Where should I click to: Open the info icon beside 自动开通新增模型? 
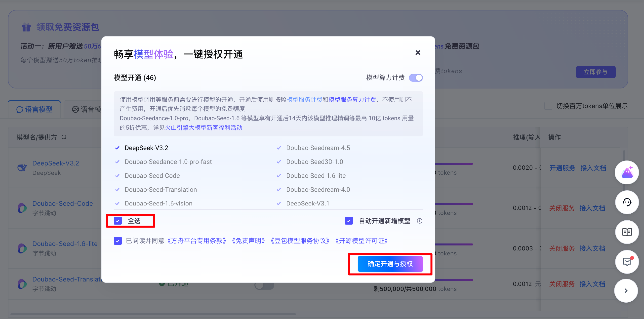click(419, 221)
